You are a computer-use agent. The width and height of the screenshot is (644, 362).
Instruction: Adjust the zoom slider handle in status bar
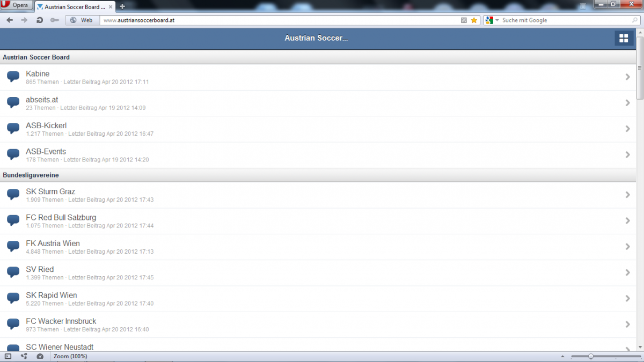591,357
